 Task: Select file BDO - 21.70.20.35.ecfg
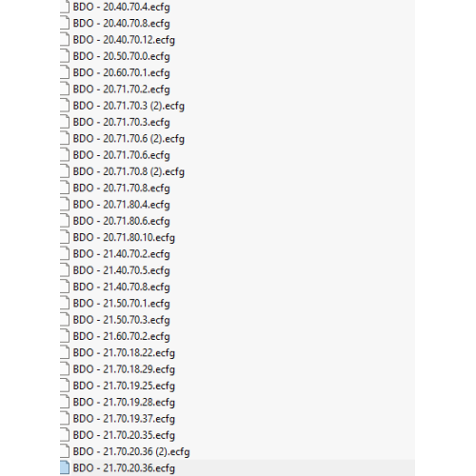[124, 436]
